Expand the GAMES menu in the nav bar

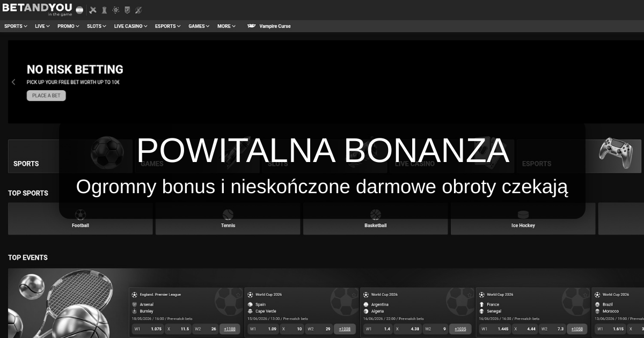(199, 26)
